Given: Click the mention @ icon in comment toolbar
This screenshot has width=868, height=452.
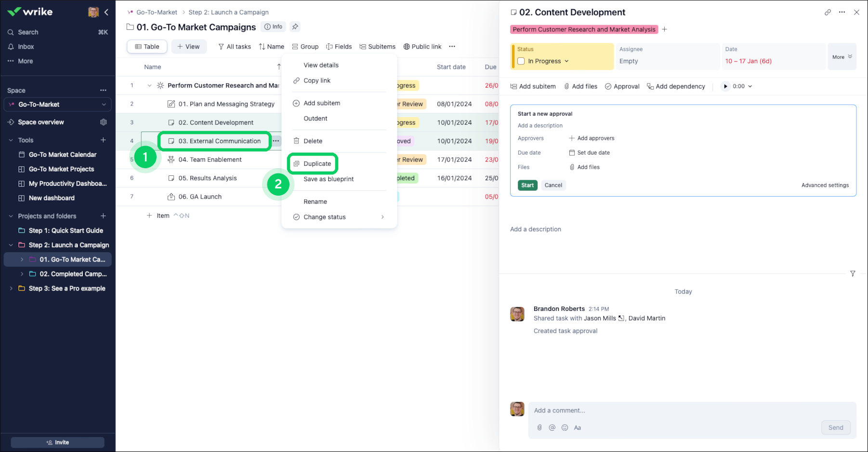Looking at the screenshot, I should point(552,427).
